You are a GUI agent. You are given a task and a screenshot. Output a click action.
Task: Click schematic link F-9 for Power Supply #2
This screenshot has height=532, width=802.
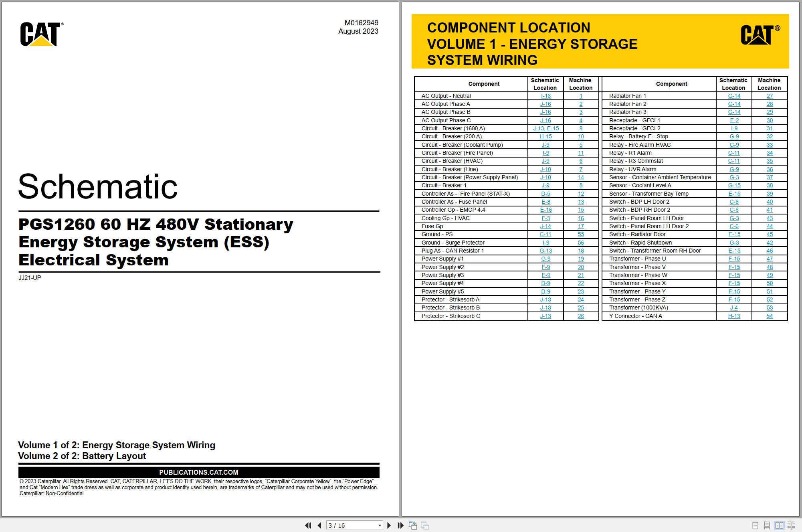coord(545,267)
